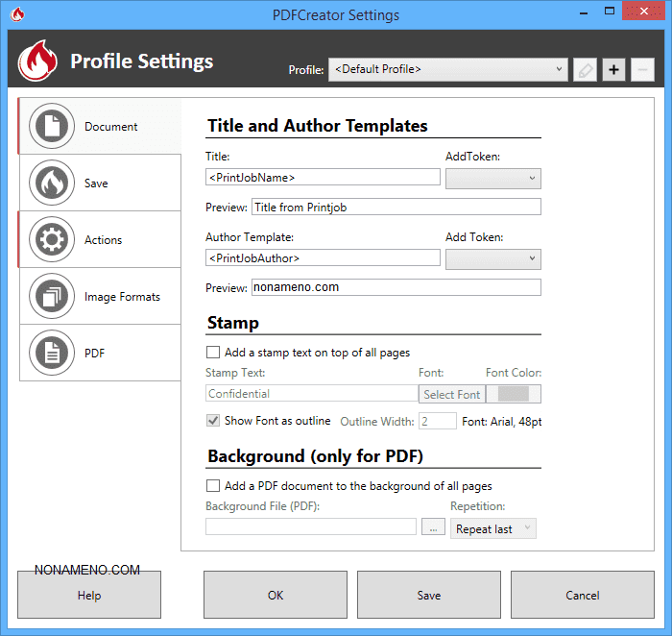Open the Profile dropdown list
672x636 pixels.
click(x=448, y=69)
